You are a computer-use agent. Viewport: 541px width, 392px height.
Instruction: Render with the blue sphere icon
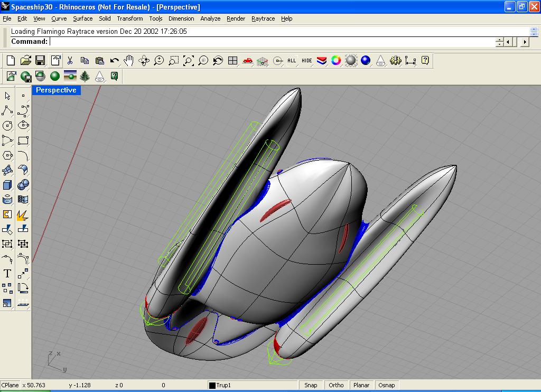[x=366, y=61]
